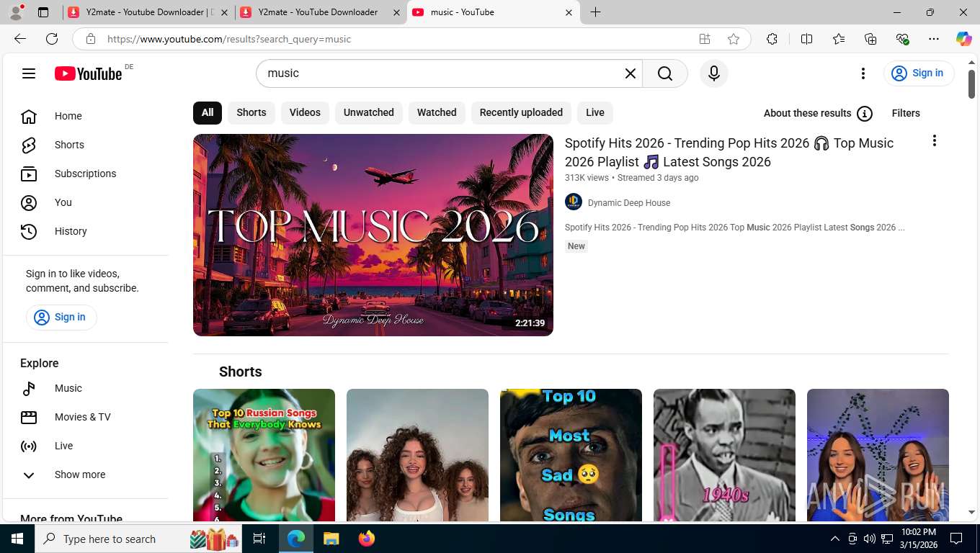Image resolution: width=980 pixels, height=553 pixels.
Task: Open Top 10 Russian Songs short
Action: [264, 455]
